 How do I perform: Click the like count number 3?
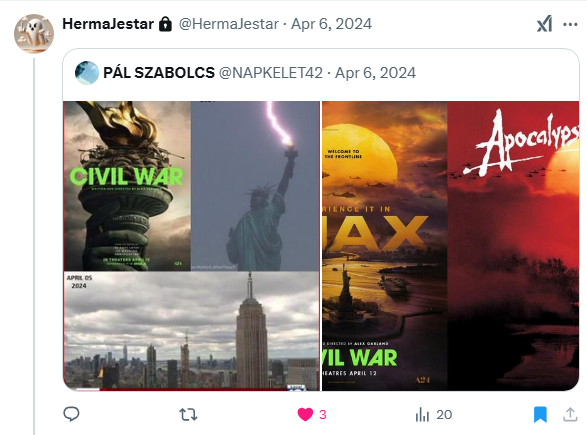pyautogui.click(x=323, y=414)
